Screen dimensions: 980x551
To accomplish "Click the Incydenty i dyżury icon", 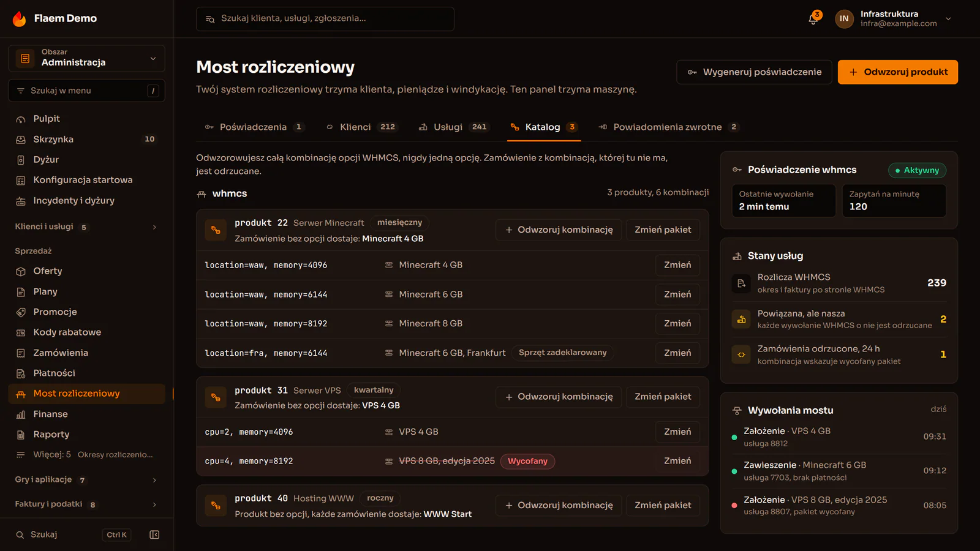I will pyautogui.click(x=21, y=201).
